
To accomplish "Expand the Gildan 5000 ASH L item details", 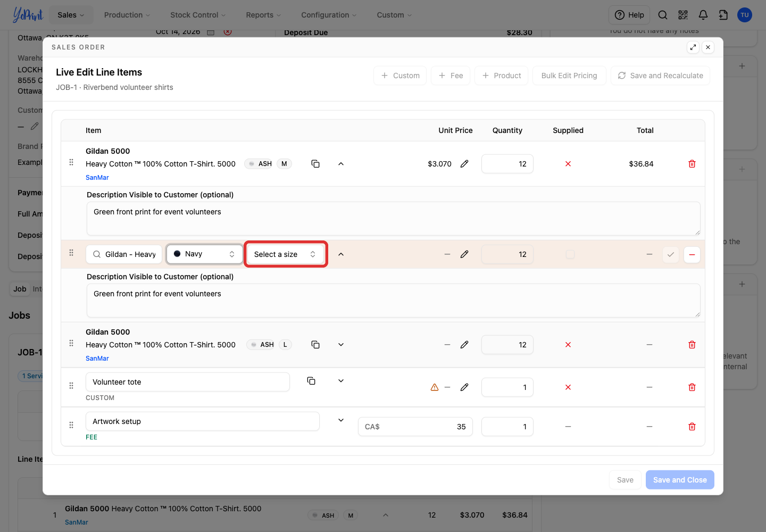I will click(x=341, y=345).
